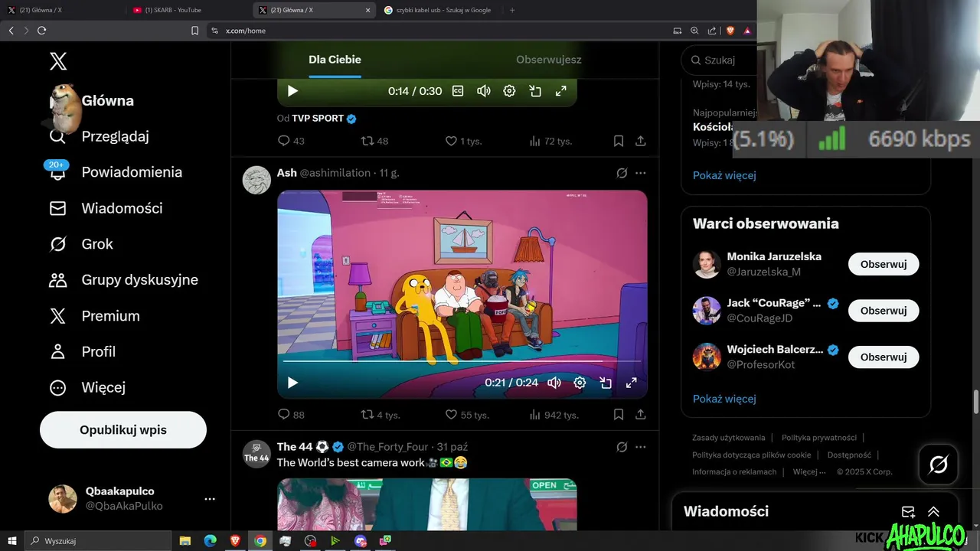Click Pokaż więcej under Warci obserwowania
The image size is (980, 551).
click(x=724, y=399)
